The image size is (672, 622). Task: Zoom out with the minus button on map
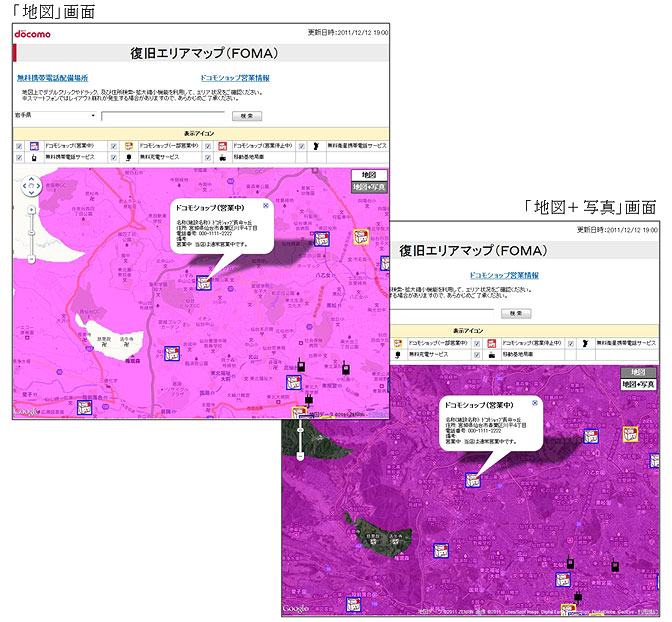tap(31, 259)
